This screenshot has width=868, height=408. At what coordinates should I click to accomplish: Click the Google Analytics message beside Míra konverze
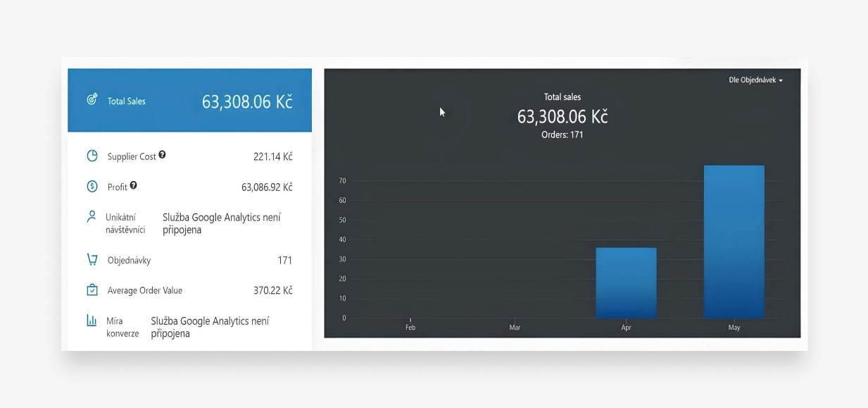(210, 327)
